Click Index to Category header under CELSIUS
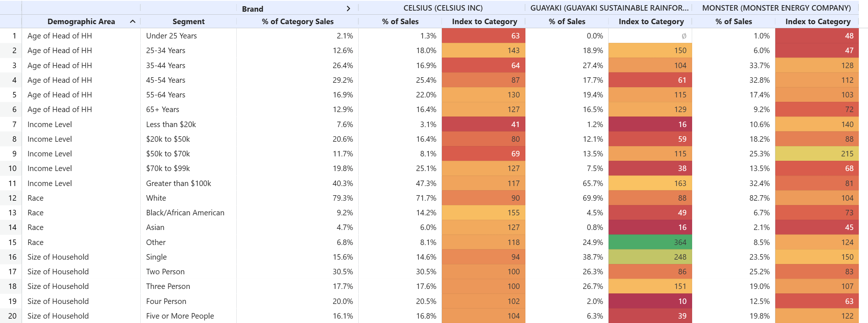The image size is (868, 323). pyautogui.click(x=484, y=22)
